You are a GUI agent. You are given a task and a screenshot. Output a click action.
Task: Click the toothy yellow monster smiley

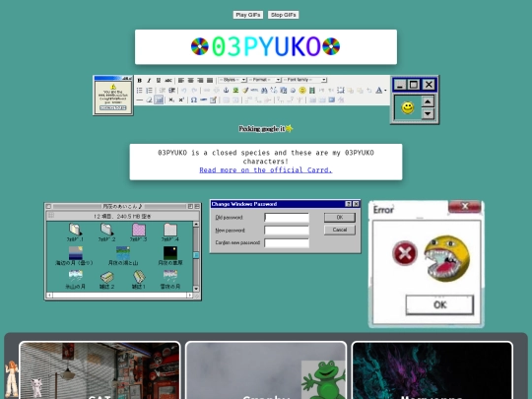click(446, 258)
